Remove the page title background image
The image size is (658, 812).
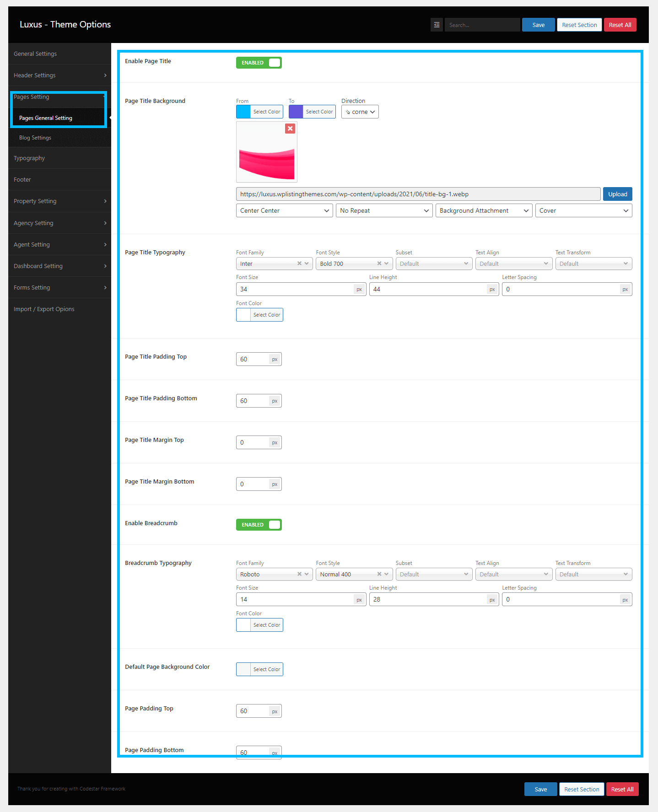(290, 129)
